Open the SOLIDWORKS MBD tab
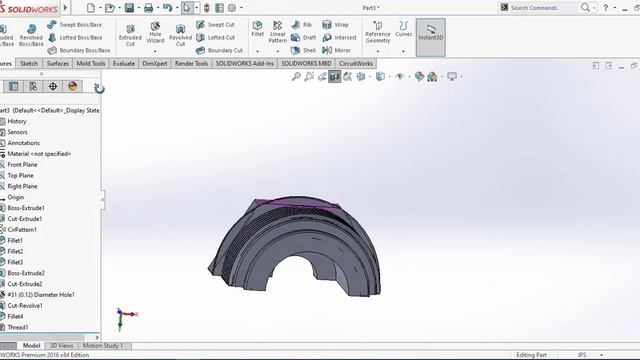Screen dimensions: 640x360 306,64
